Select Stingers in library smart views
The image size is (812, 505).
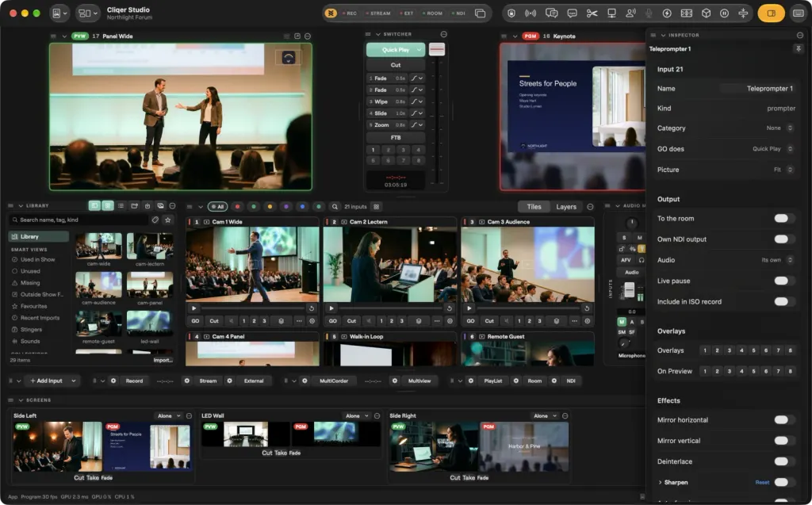pyautogui.click(x=31, y=330)
